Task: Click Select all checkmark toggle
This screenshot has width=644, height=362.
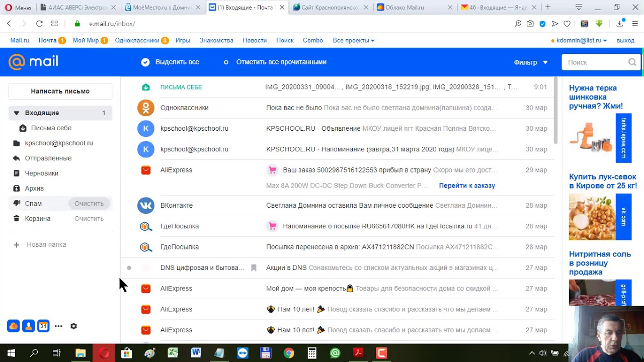Action: click(x=145, y=62)
